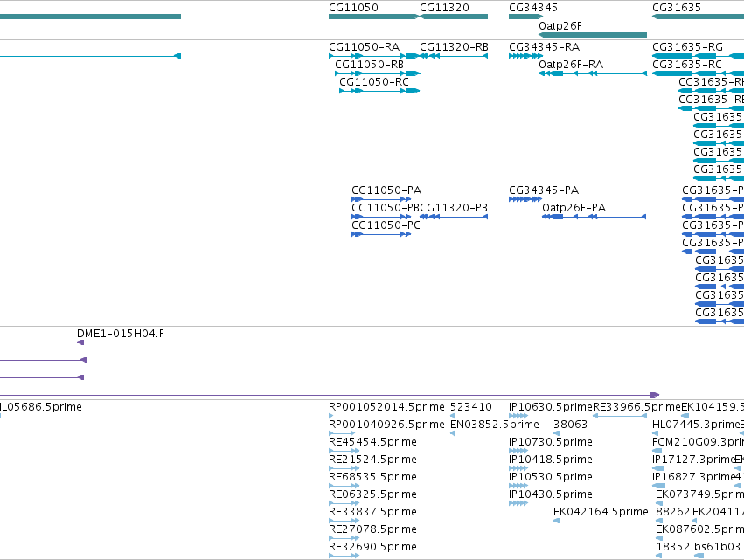Screen dimensions: 744x560
Task: Select EST RE45454.5prime
Action: pos(344,451)
